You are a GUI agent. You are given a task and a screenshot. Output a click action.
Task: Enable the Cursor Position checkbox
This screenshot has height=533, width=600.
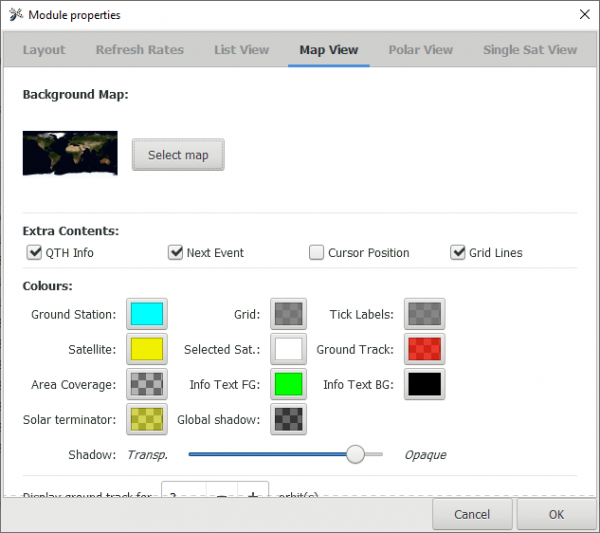(317, 253)
